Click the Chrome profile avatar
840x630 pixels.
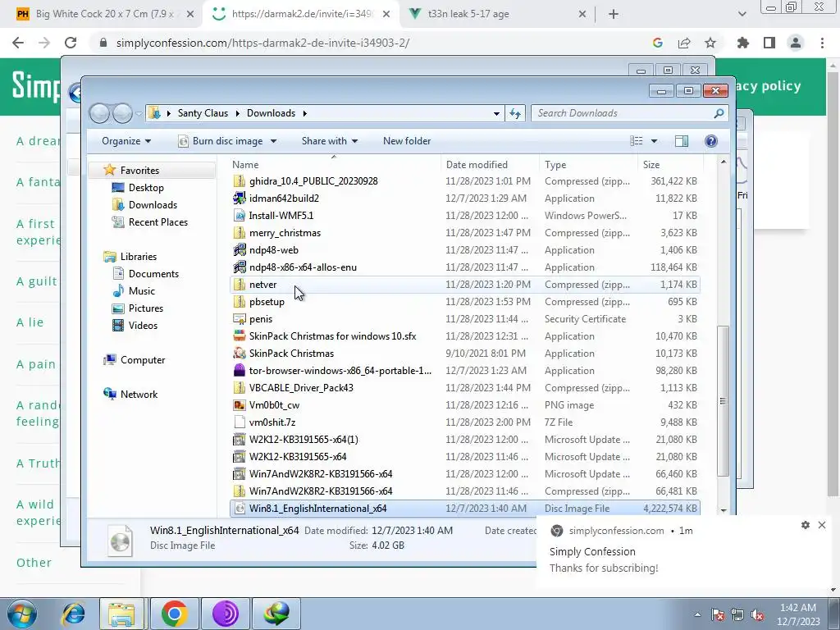(x=796, y=43)
